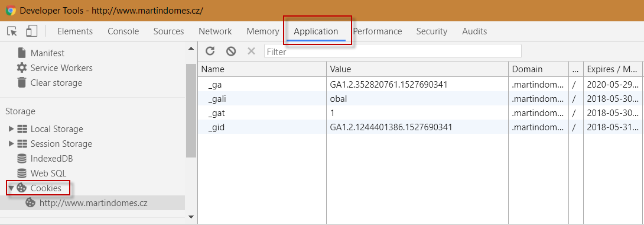Image resolution: width=644 pixels, height=225 pixels.
Task: Click the delete selected cookie X icon
Action: [x=251, y=51]
